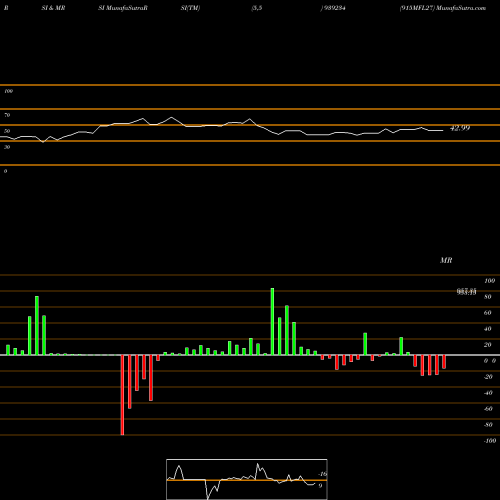Click the overlapping price value near 80
The height and width of the screenshot is (500, 500).
[x=466, y=292]
